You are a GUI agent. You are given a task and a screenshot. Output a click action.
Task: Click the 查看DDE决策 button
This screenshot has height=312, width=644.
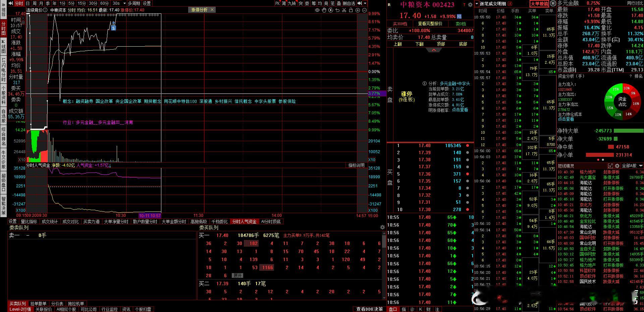[369, 309]
